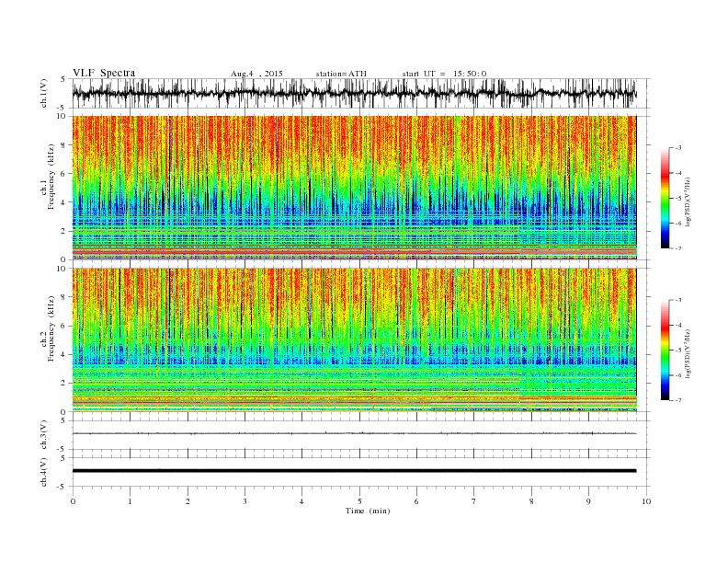Click the time axis tick label '9'
The width and height of the screenshot is (728, 563).
[x=588, y=501]
